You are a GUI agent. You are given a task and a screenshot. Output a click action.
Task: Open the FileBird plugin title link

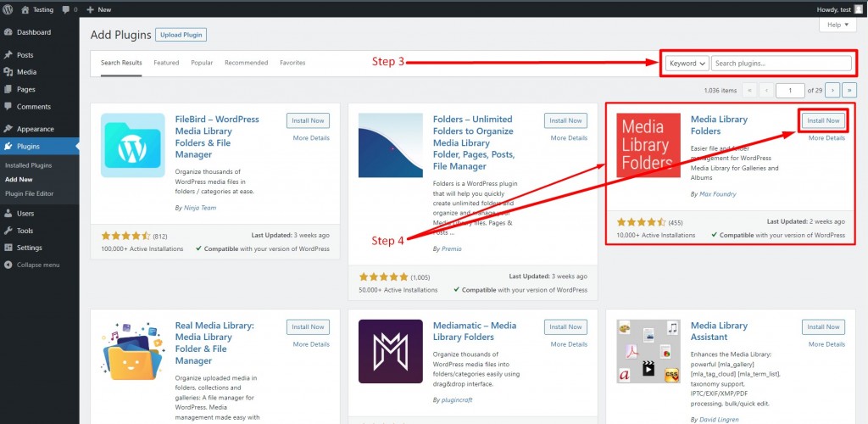[x=217, y=137]
